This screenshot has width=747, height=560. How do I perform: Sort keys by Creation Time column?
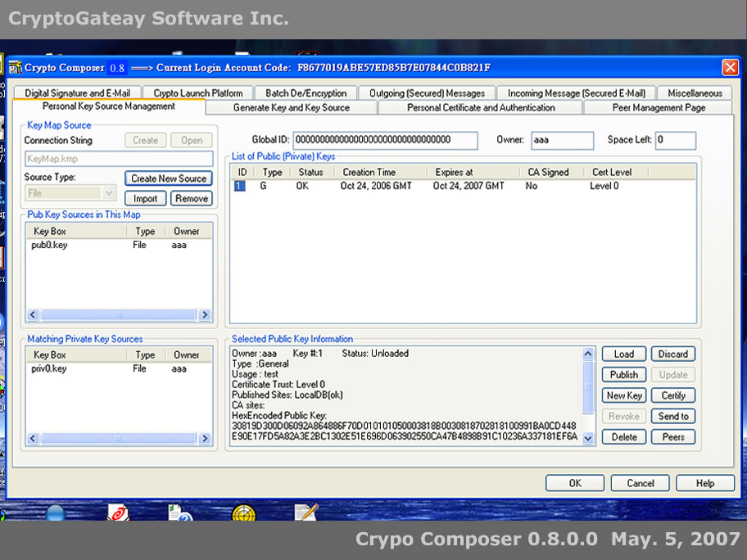click(381, 172)
